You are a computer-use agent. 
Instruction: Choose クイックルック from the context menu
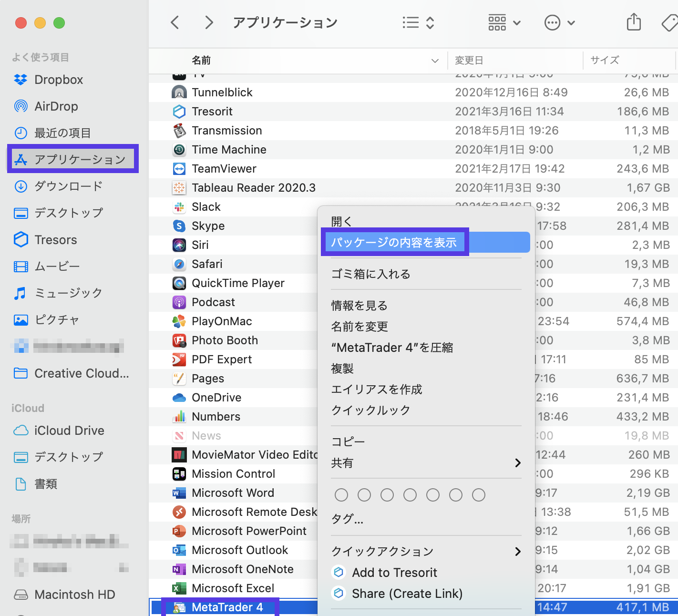click(371, 410)
